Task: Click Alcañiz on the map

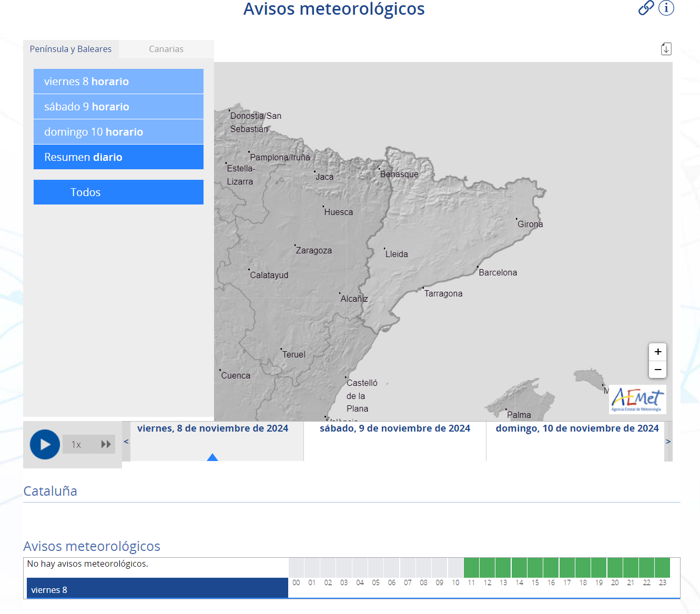Action: click(x=354, y=299)
